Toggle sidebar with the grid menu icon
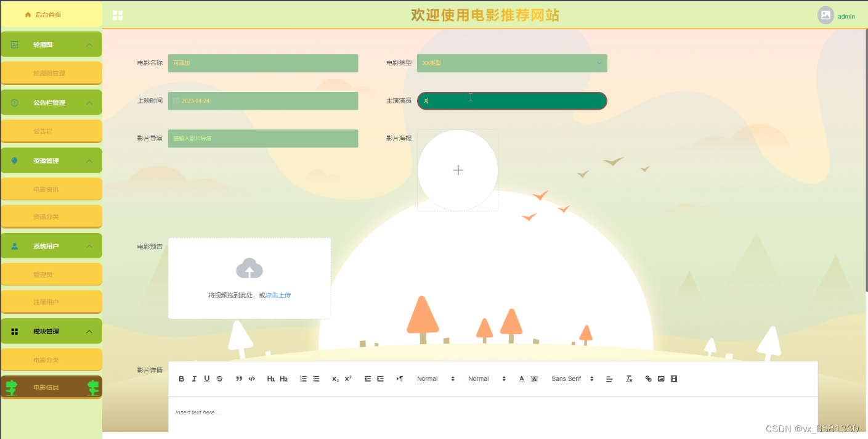868x439 pixels. pyautogui.click(x=118, y=15)
